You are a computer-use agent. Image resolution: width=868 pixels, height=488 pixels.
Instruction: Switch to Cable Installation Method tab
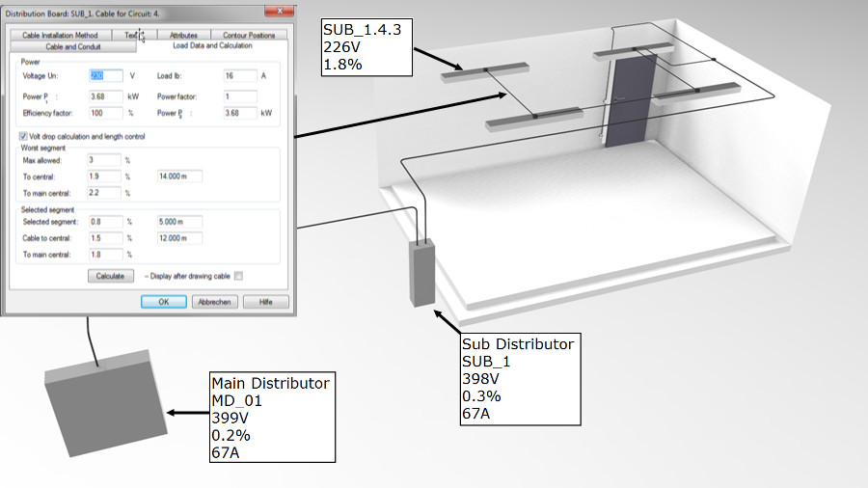click(60, 35)
